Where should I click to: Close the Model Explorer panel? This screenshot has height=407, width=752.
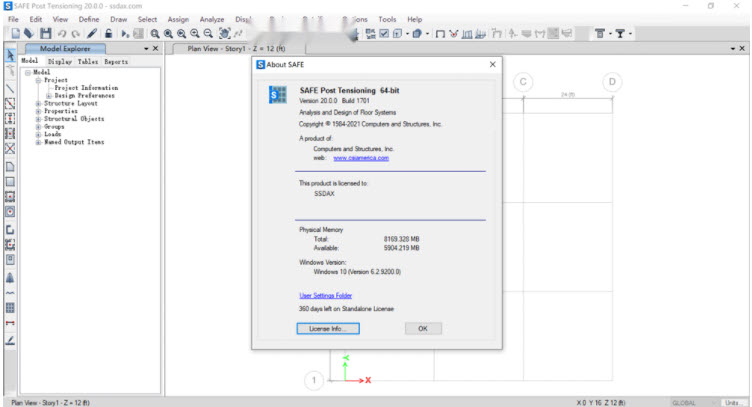point(155,49)
